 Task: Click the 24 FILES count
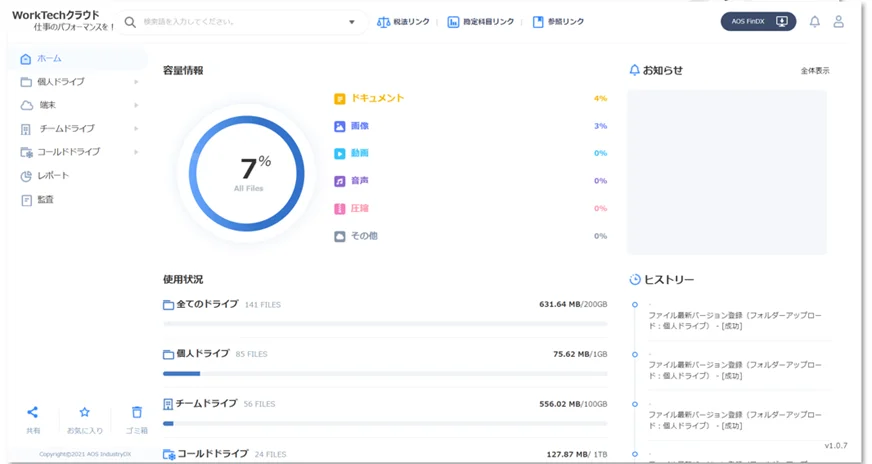tap(270, 455)
